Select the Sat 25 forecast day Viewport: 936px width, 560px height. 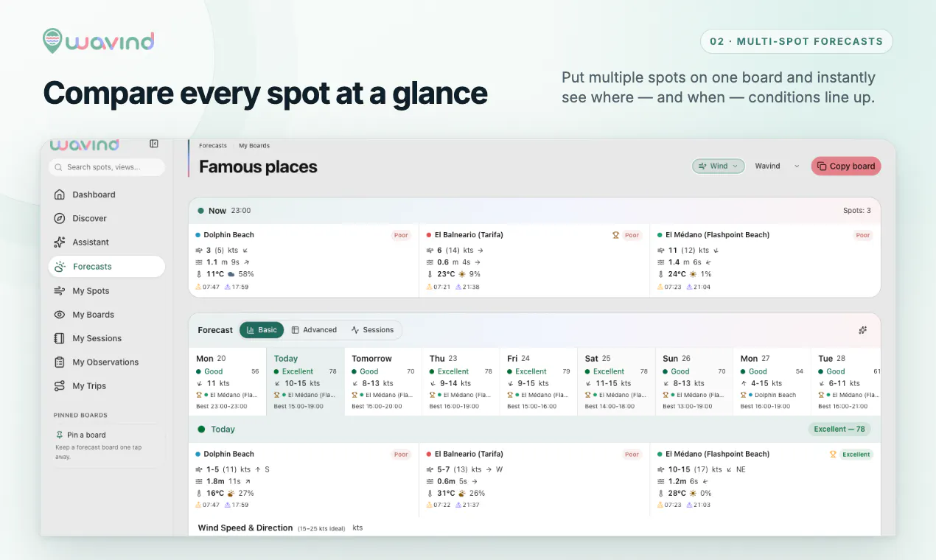click(615, 382)
